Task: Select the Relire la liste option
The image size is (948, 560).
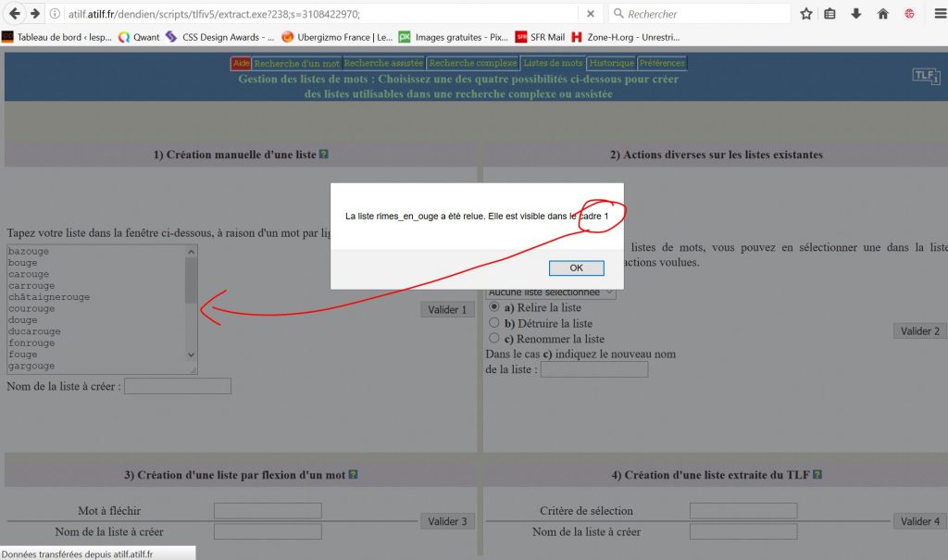Action: tap(494, 306)
